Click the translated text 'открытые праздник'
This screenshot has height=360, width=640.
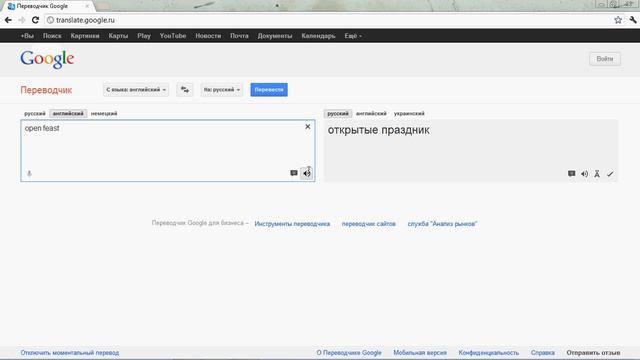click(x=378, y=130)
